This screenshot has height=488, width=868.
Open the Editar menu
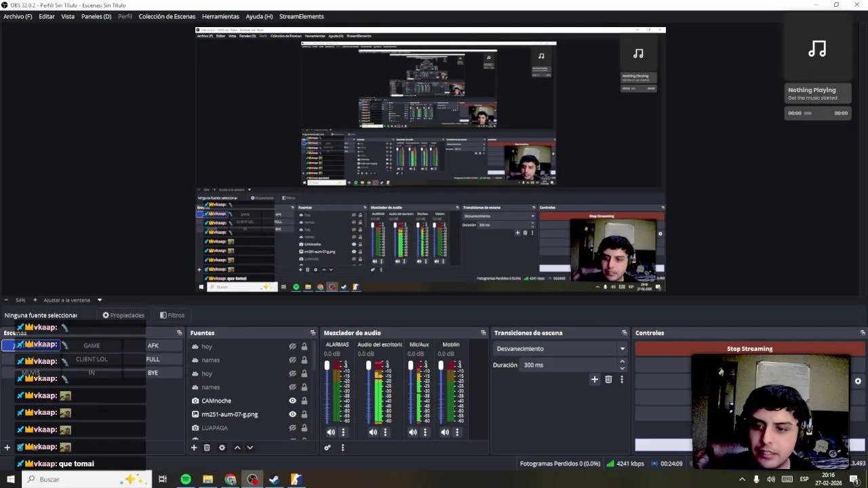[47, 16]
